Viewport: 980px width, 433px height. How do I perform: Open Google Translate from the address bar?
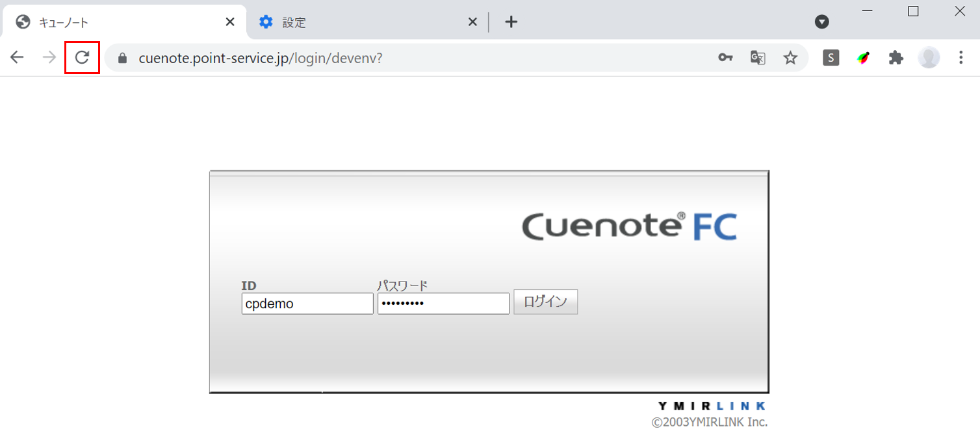point(757,58)
